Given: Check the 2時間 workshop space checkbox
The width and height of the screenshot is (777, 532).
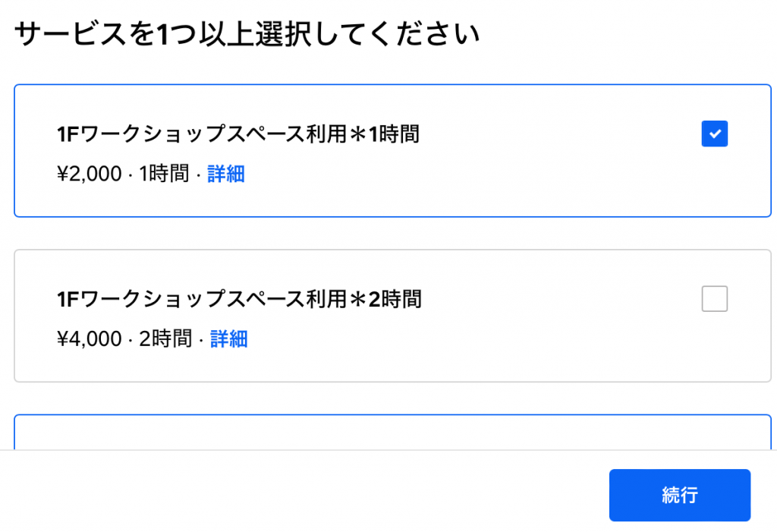Looking at the screenshot, I should (715, 299).
